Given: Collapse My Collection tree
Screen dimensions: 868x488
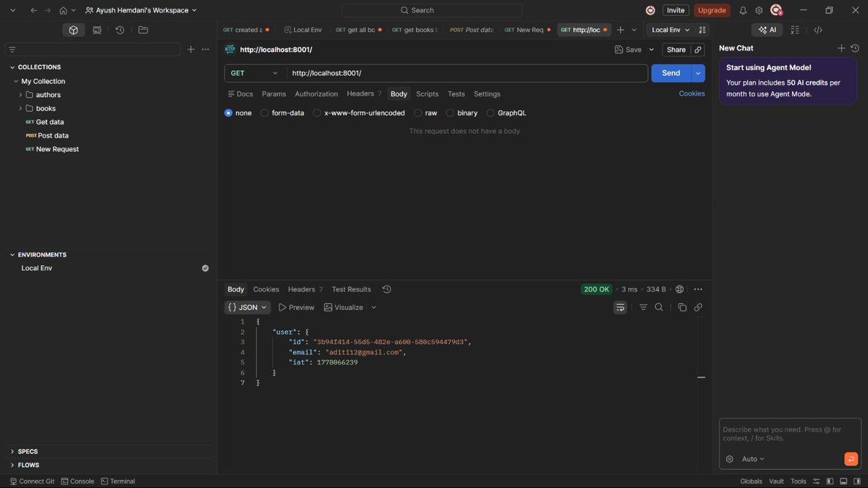Looking at the screenshot, I should 16,81.
